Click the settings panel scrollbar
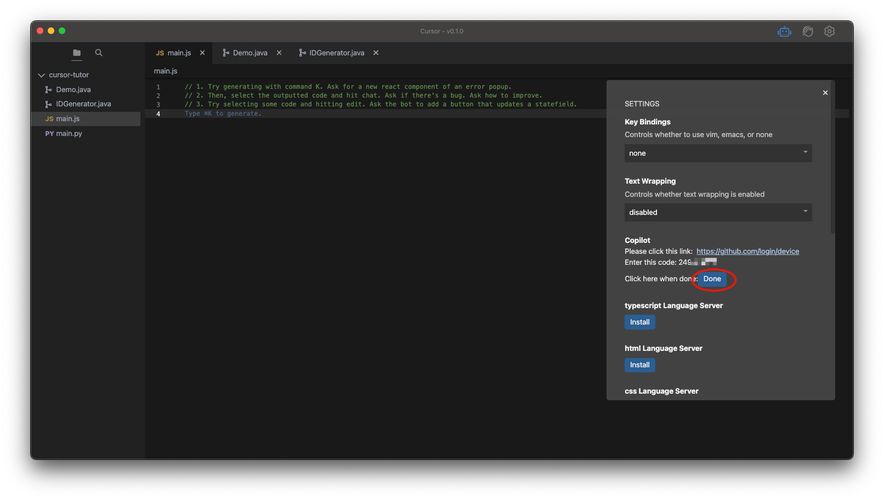Viewport: 884px width, 500px height. pyautogui.click(x=832, y=158)
